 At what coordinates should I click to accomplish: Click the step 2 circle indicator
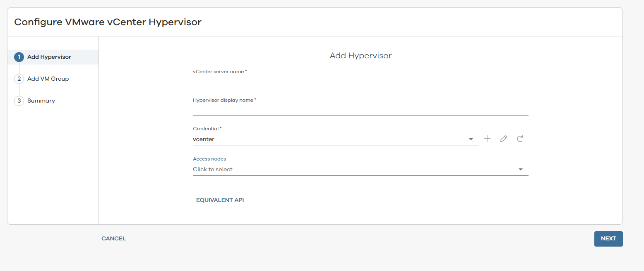19,79
